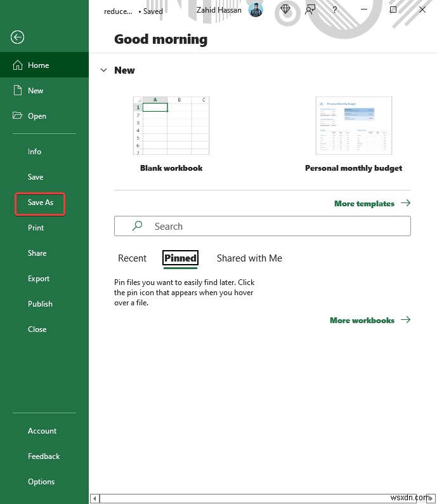Follow the More templates link
This screenshot has height=504, width=437.
[372, 204]
